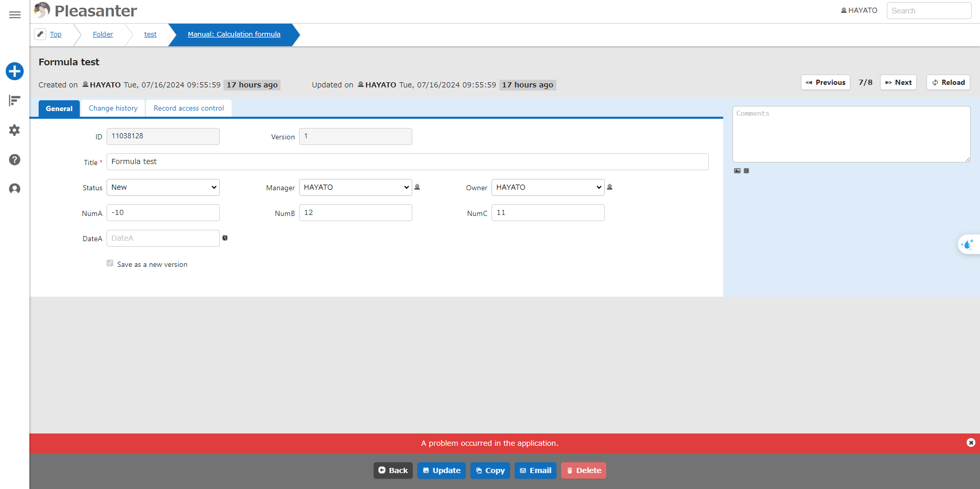The height and width of the screenshot is (489, 980).
Task: Open the Status dropdown
Action: [x=163, y=187]
